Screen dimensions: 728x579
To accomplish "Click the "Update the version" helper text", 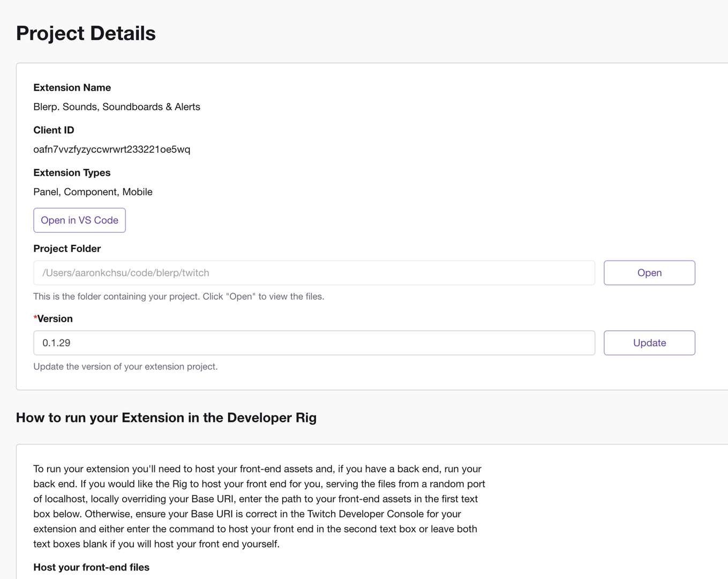I will (x=125, y=367).
